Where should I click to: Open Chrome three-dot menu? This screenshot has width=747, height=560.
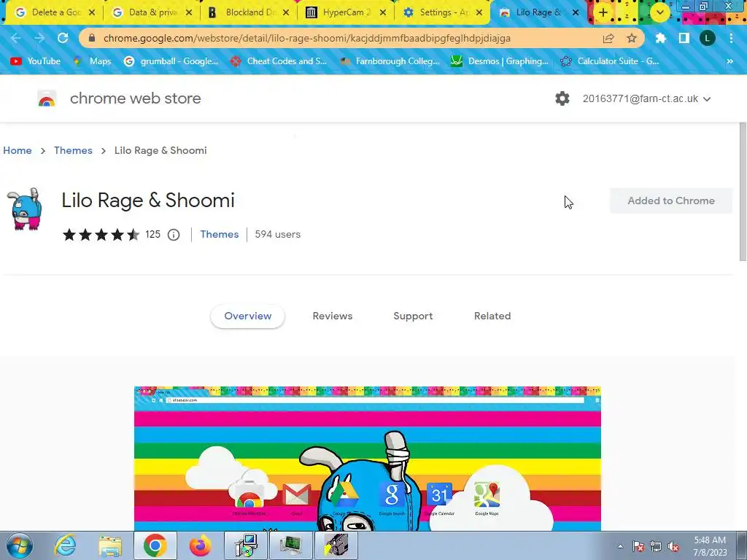731,38
